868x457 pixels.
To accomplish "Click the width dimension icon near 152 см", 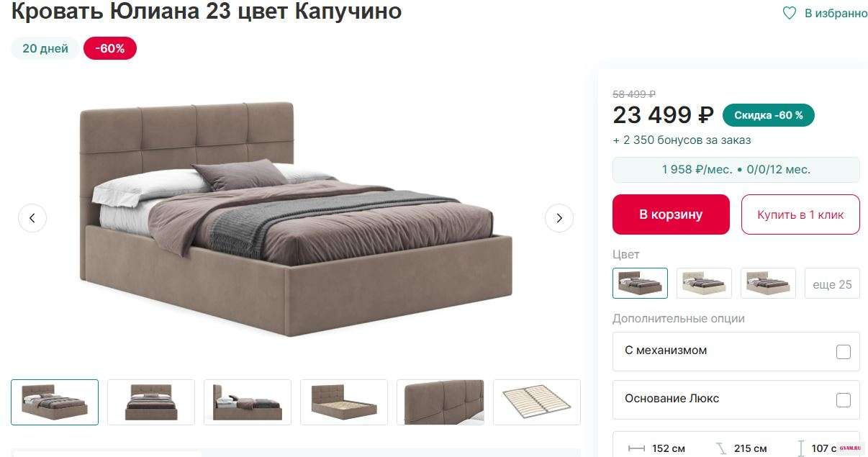I will (x=636, y=448).
